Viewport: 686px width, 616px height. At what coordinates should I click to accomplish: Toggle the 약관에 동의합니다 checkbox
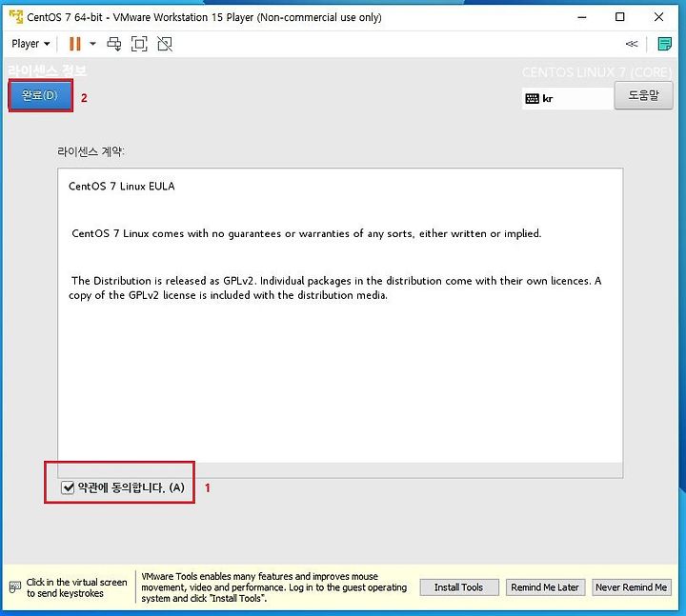pos(68,487)
